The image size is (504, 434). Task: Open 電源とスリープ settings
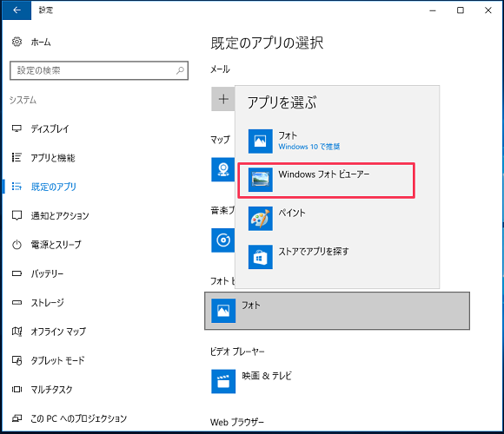point(56,245)
